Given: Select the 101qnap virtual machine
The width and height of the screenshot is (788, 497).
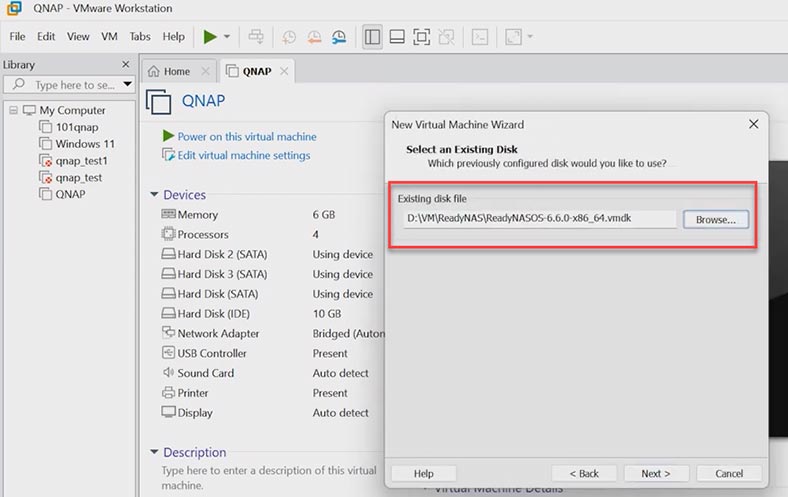Looking at the screenshot, I should (77, 127).
